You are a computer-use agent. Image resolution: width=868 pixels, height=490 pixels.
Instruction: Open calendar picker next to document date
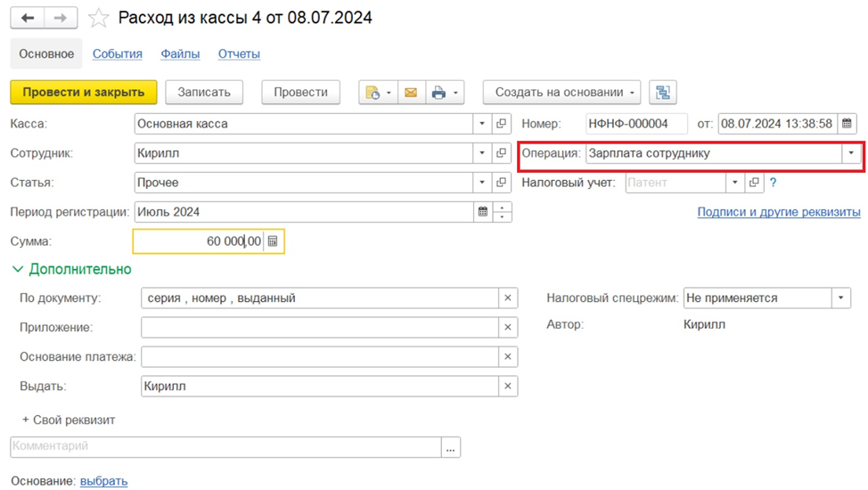click(x=848, y=124)
